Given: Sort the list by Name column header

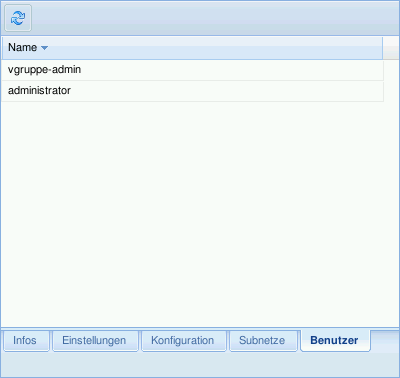Looking at the screenshot, I should [x=192, y=48].
